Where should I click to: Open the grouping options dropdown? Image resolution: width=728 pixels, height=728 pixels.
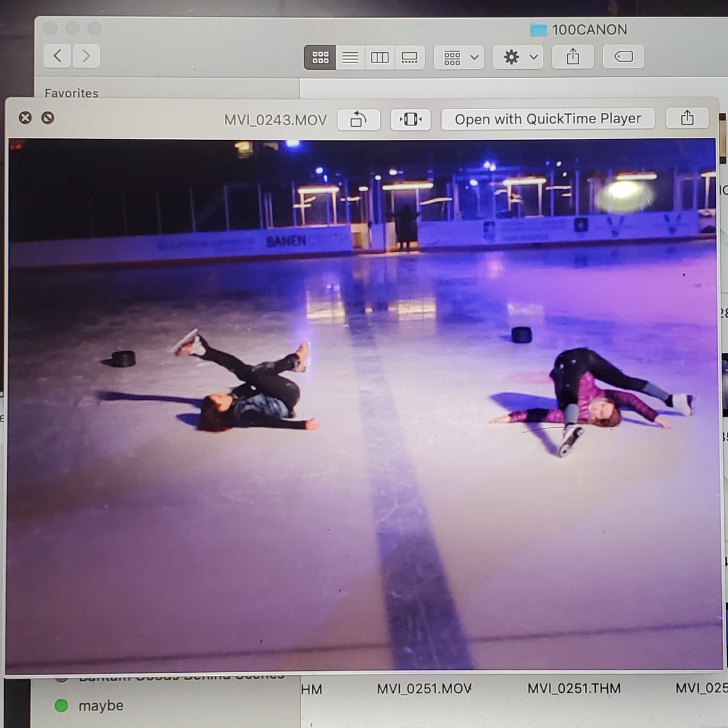[x=458, y=57]
